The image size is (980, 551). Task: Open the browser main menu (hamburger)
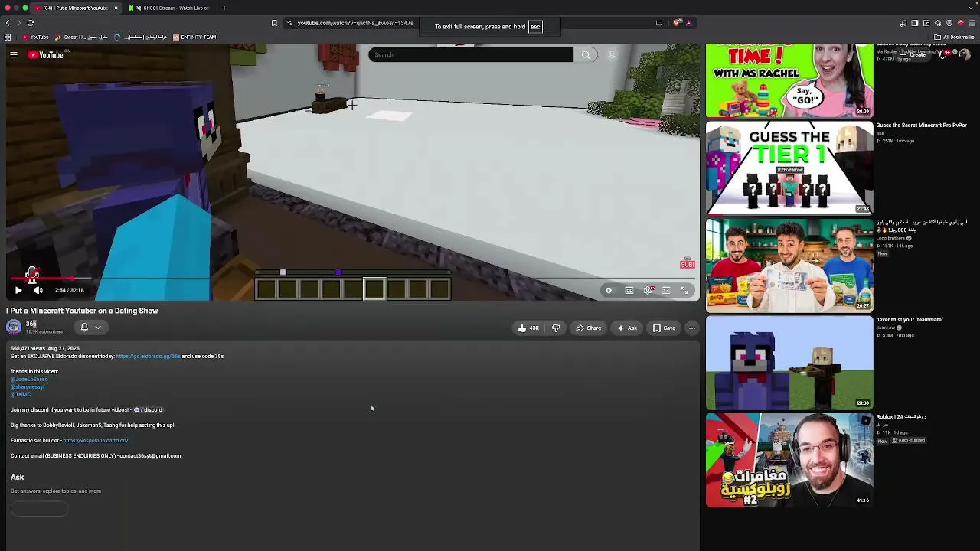tap(972, 23)
